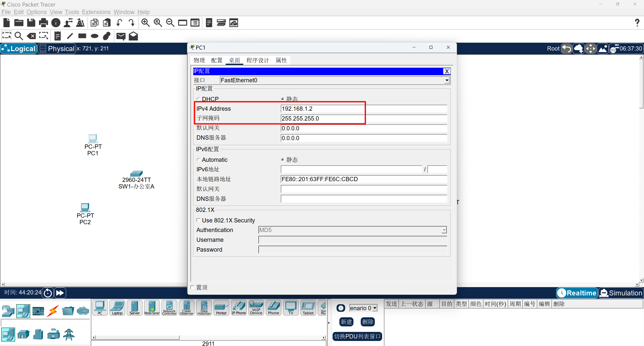Open the File menu

click(6, 12)
